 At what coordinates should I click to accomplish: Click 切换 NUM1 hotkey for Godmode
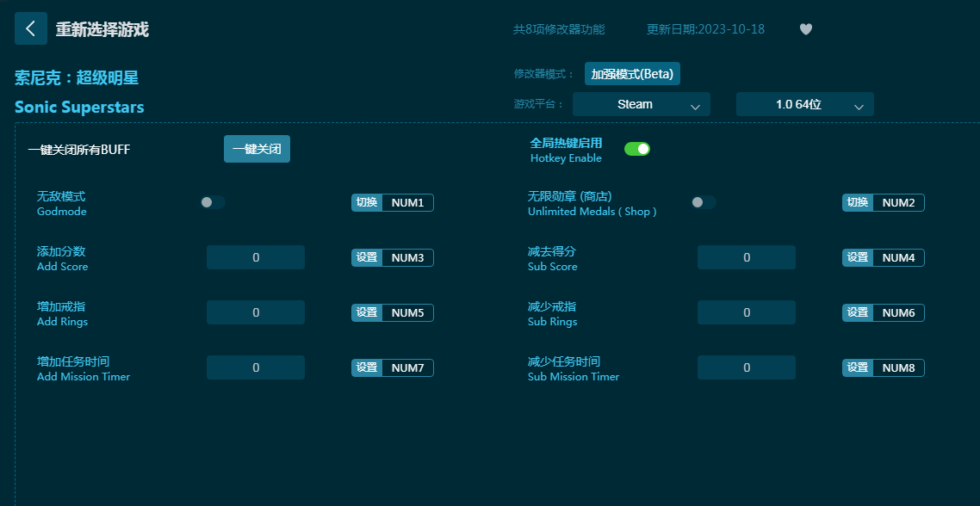tap(393, 202)
